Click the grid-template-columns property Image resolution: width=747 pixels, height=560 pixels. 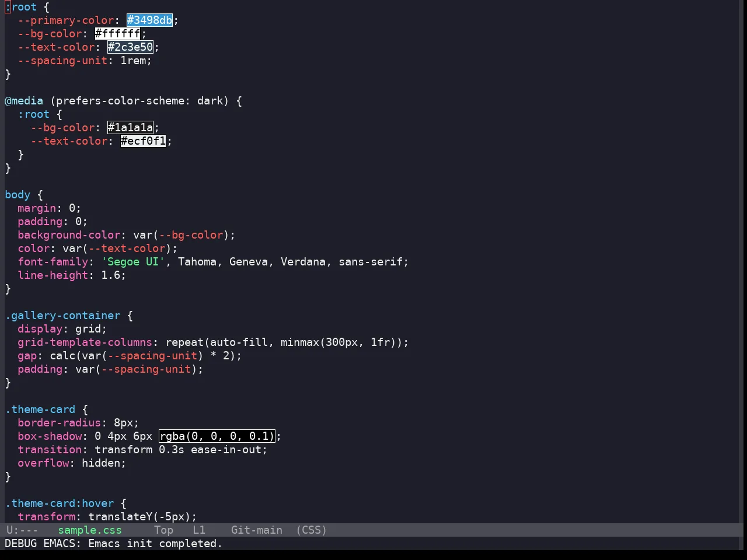coord(85,342)
